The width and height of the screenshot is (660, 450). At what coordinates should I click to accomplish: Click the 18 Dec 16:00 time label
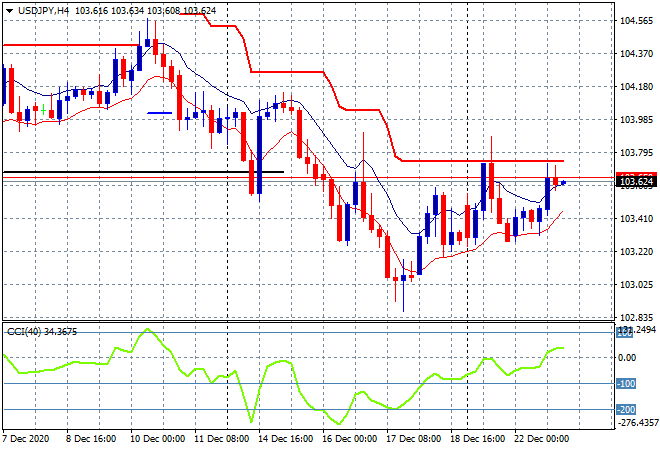coord(477,439)
